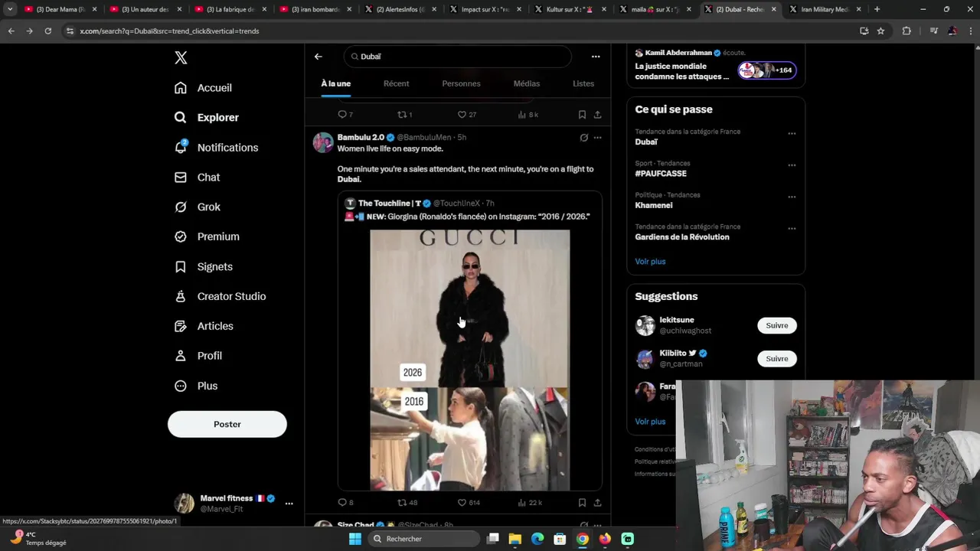Open new browser tab

coord(877,9)
